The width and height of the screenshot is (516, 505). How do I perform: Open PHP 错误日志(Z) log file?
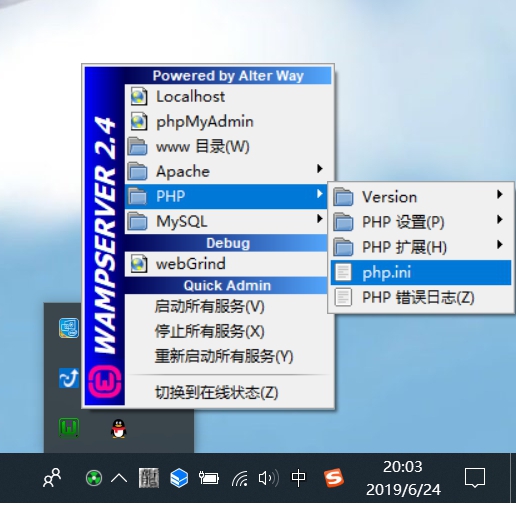point(421,297)
